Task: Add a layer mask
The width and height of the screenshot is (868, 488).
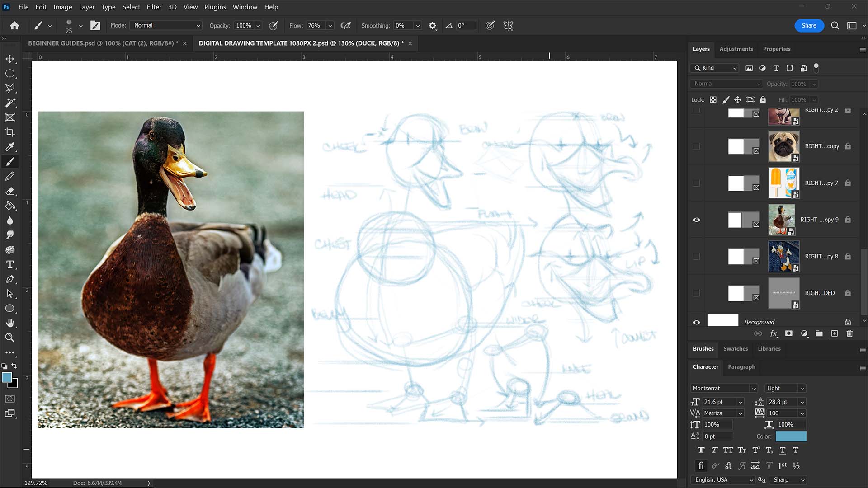Action: click(x=789, y=333)
